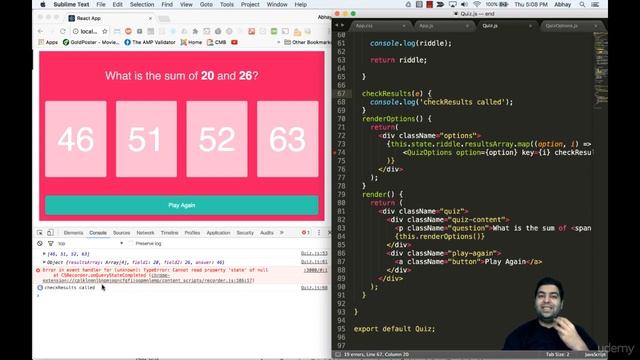Switch to the Sources DevTools tab
This screenshot has width=640, height=360.
121,233
